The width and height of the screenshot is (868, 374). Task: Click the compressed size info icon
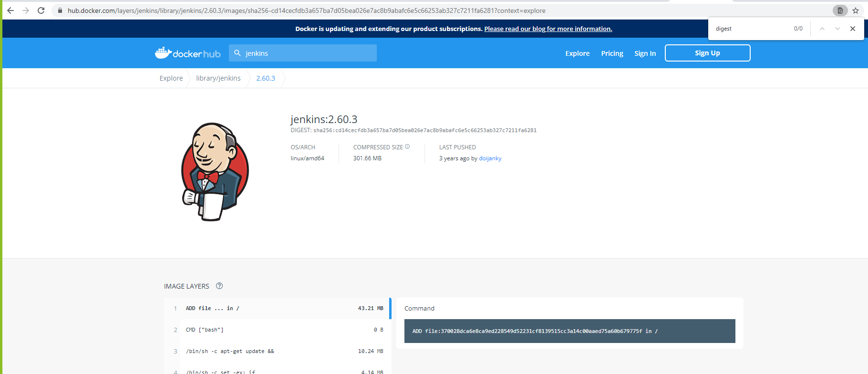(407, 147)
